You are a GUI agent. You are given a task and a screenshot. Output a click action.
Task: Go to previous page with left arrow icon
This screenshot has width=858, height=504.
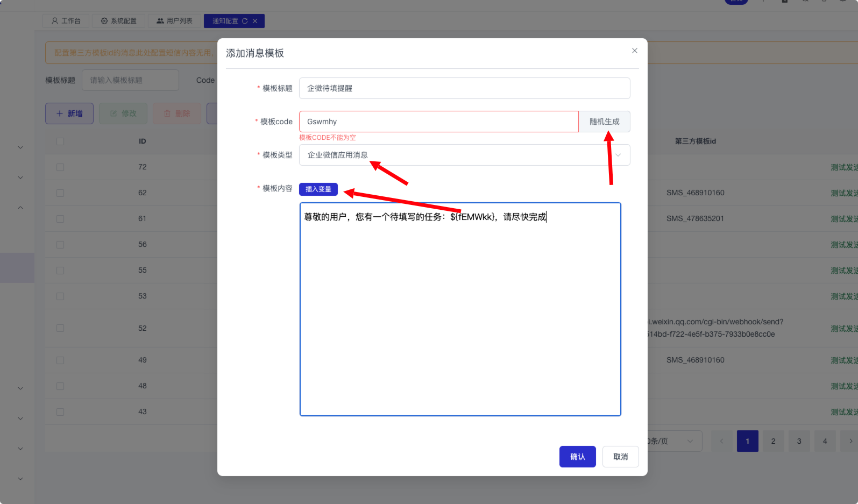click(x=721, y=441)
